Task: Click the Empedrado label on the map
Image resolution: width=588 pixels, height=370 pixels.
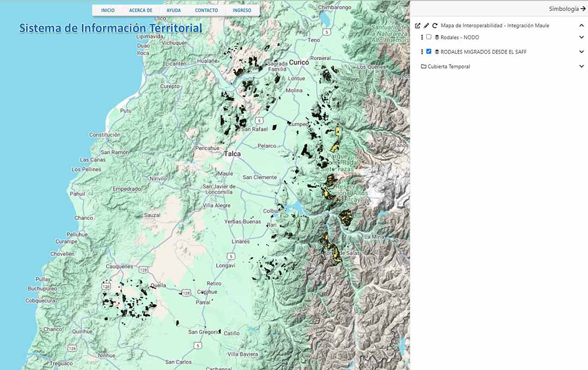Action: (127, 189)
